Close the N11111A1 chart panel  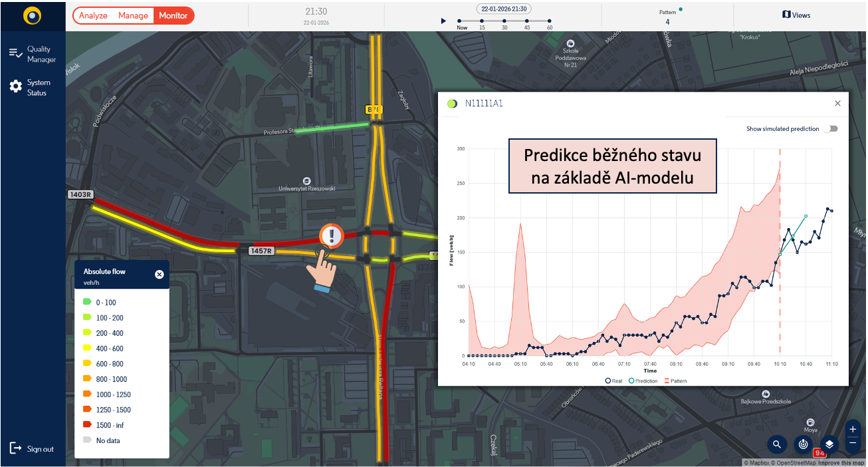837,103
